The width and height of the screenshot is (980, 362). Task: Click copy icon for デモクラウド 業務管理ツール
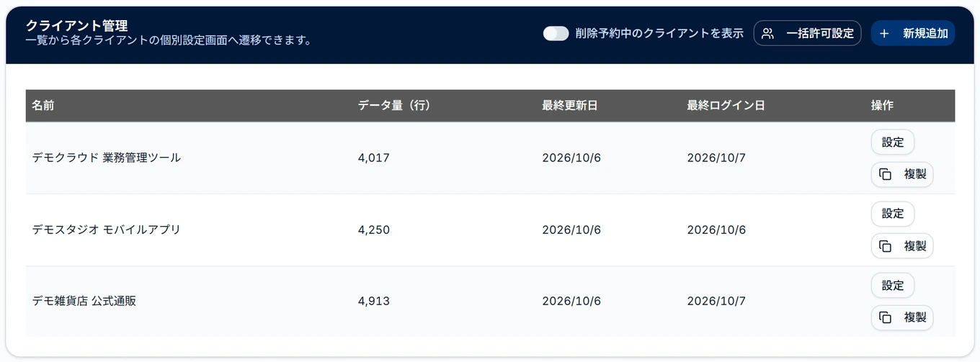click(x=885, y=174)
